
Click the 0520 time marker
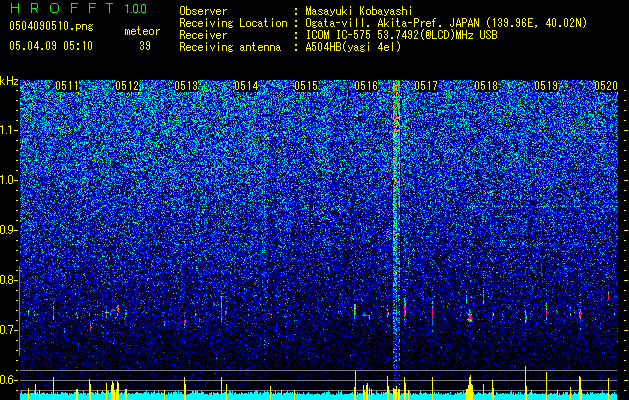pyautogui.click(x=605, y=86)
